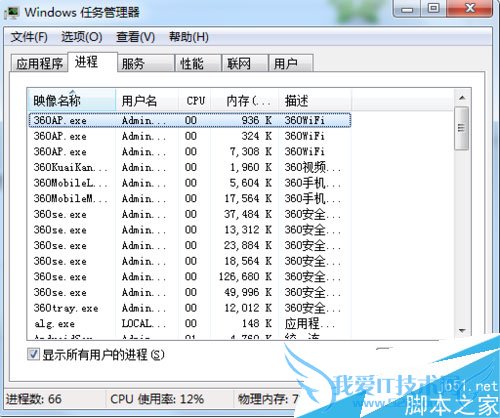The image size is (500, 418).
Task: Minimize the Task Manager window
Action: pos(407,9)
